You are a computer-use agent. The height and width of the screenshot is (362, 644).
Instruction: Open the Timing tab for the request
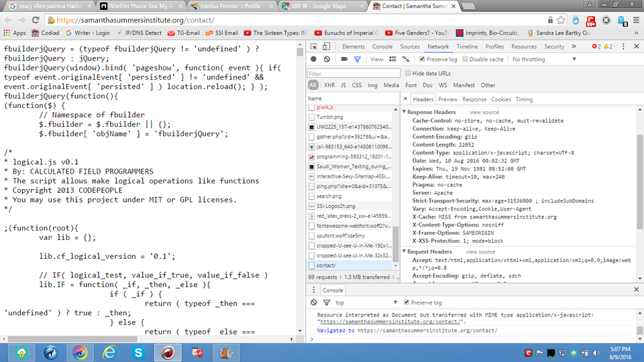(524, 99)
